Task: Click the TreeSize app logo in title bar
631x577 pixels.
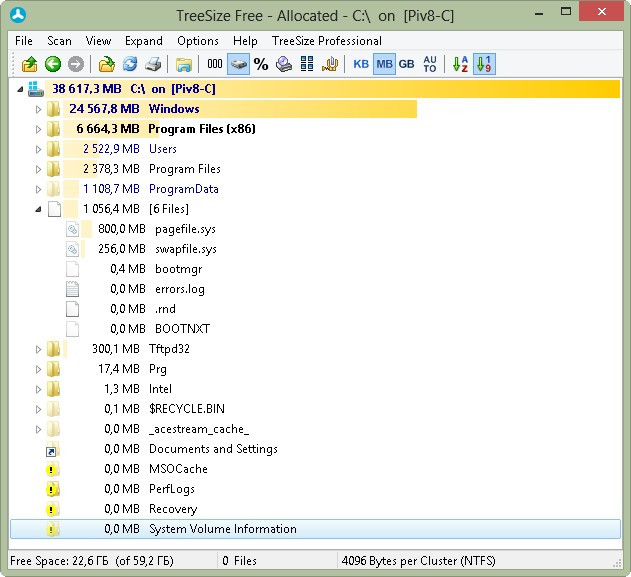Action: [18, 16]
